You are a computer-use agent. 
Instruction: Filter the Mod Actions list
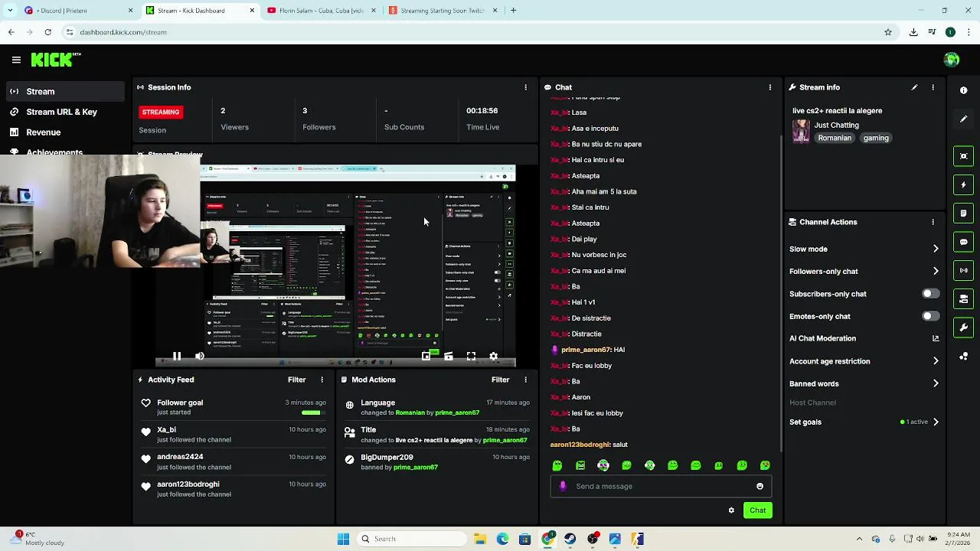point(500,380)
